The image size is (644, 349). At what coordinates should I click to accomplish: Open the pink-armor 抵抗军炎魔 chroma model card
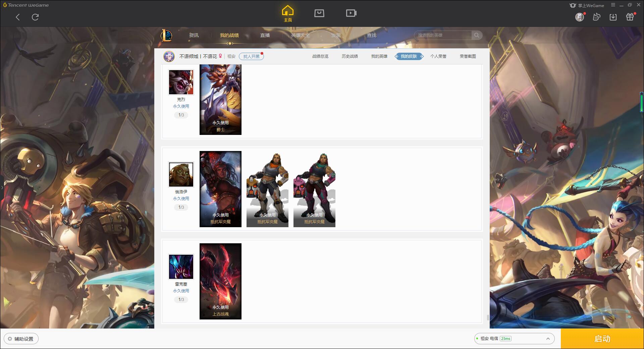(x=314, y=189)
